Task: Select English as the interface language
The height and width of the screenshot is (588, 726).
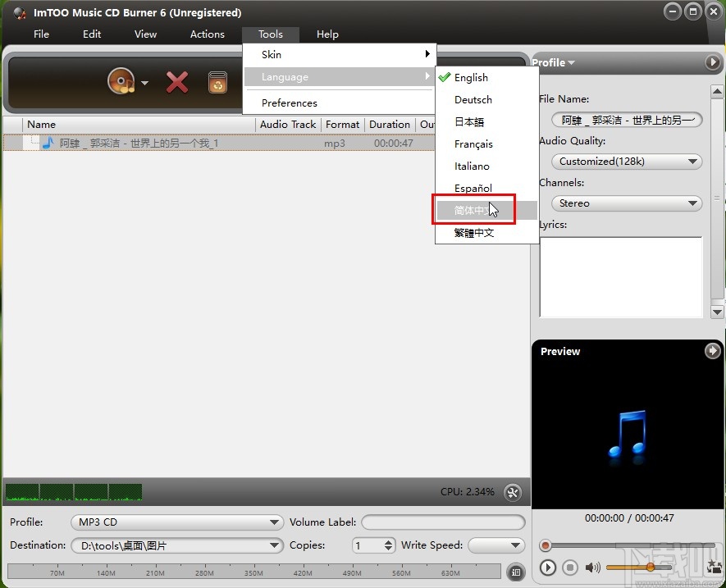Action: (x=470, y=77)
